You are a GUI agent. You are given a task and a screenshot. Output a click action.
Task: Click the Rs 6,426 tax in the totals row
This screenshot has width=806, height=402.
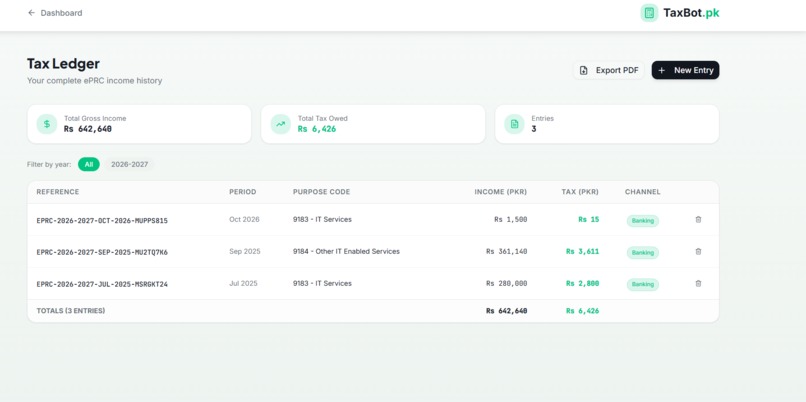click(x=582, y=311)
